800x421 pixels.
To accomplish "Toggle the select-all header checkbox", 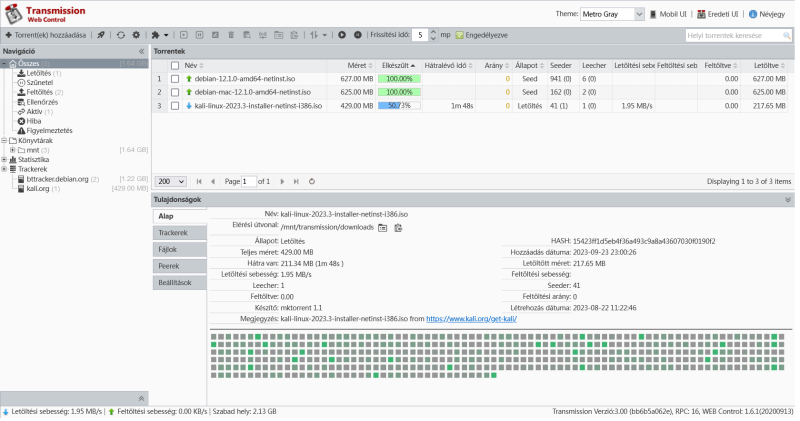I will pos(175,66).
